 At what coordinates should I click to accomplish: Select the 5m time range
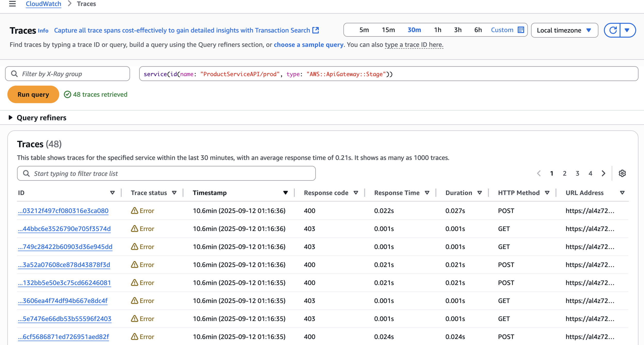pos(364,30)
